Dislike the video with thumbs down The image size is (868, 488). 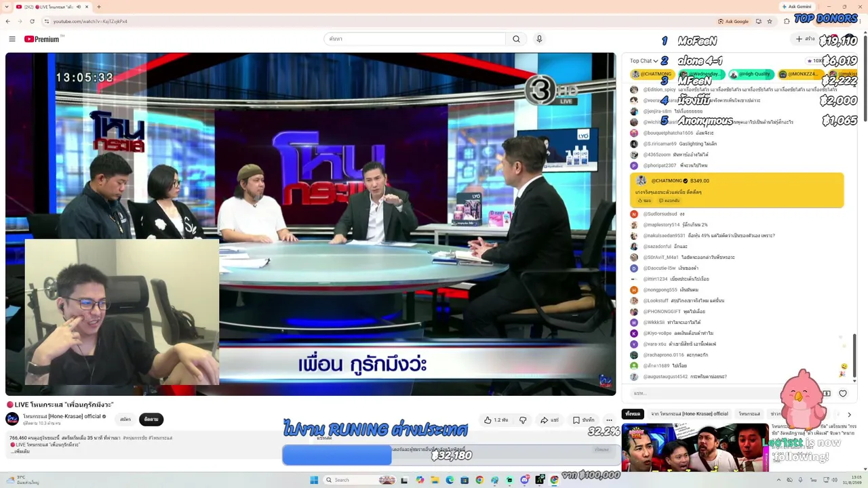pyautogui.click(x=523, y=420)
